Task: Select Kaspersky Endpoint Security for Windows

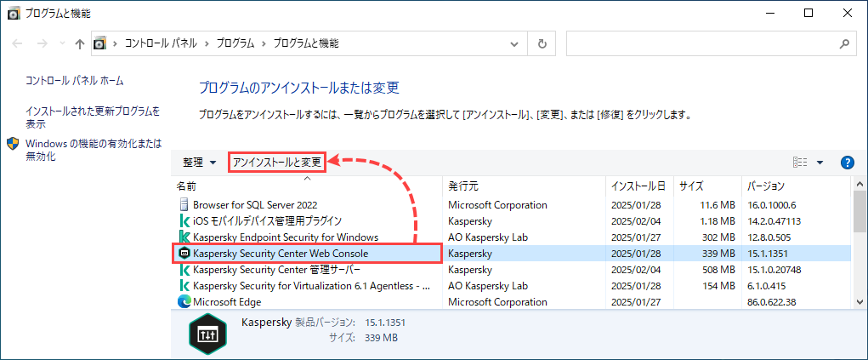Action: click(x=512, y=237)
